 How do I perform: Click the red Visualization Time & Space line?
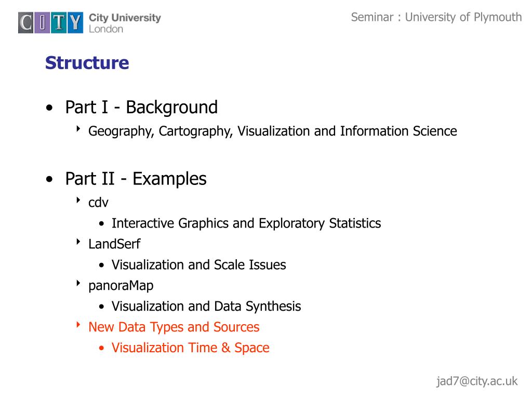tap(190, 348)
